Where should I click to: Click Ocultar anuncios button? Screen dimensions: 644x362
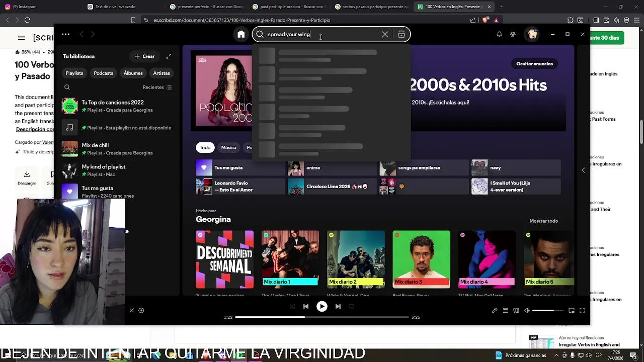(x=534, y=64)
